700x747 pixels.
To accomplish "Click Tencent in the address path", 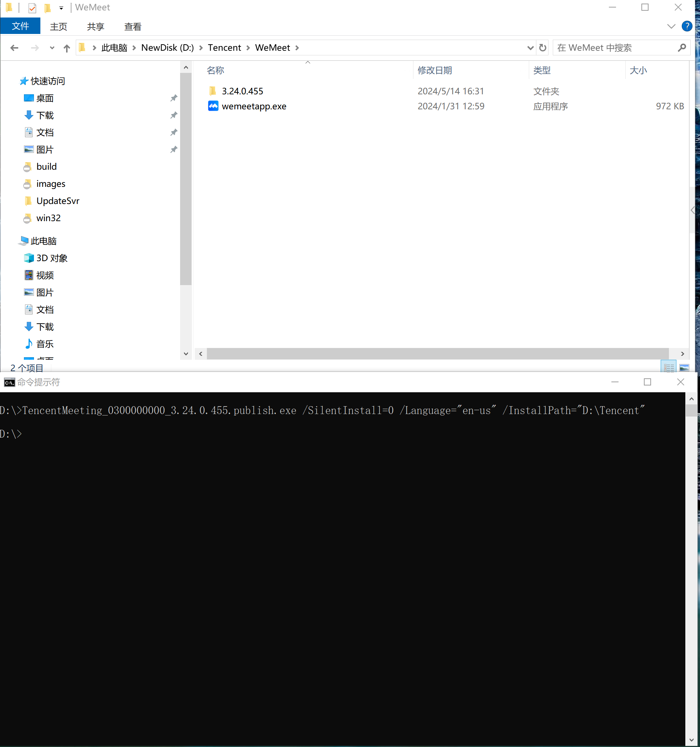I will (224, 48).
